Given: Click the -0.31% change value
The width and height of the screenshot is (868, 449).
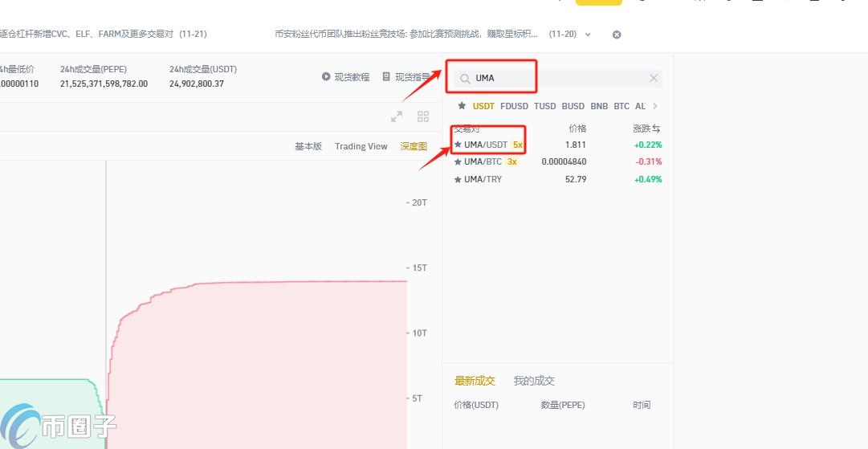Looking at the screenshot, I should pos(649,161).
